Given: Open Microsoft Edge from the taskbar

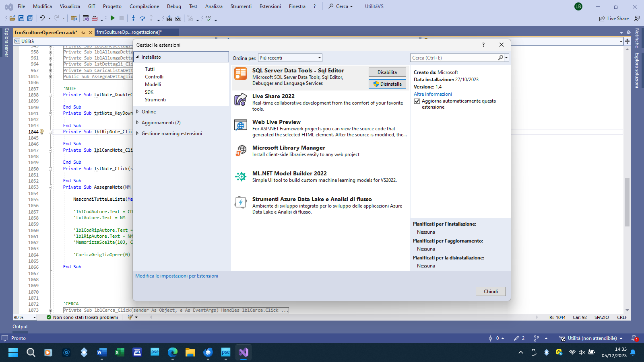Looking at the screenshot, I should (173, 352).
